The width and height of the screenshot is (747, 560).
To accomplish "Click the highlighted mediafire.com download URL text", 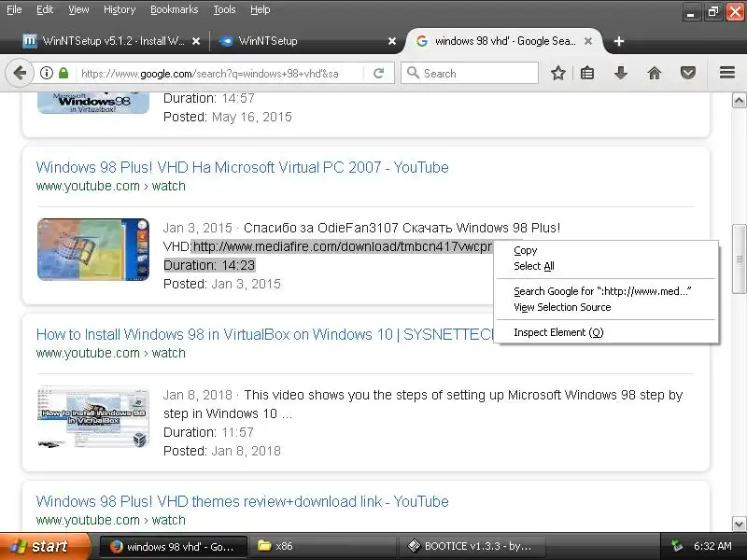I will pos(342,246).
